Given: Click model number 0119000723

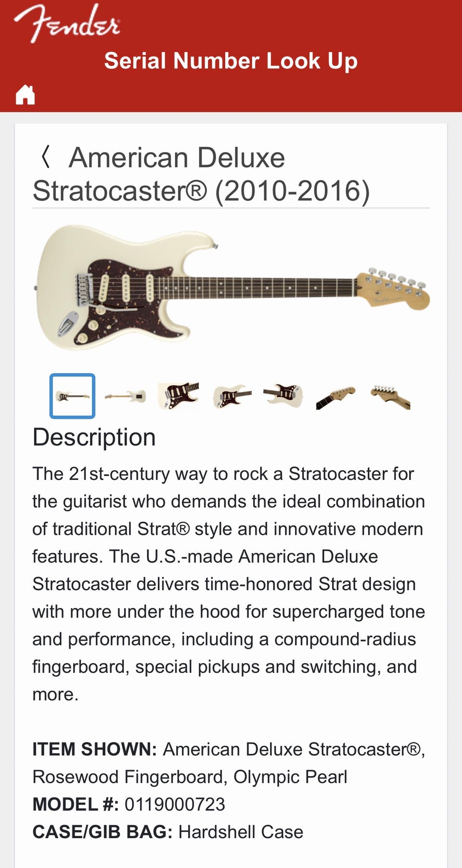Looking at the screenshot, I should coord(175,804).
